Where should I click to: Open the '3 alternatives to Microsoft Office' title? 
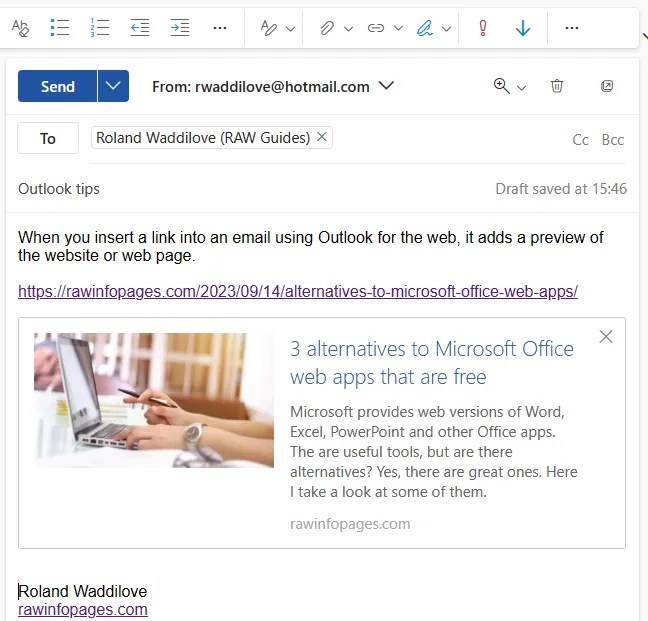432,363
